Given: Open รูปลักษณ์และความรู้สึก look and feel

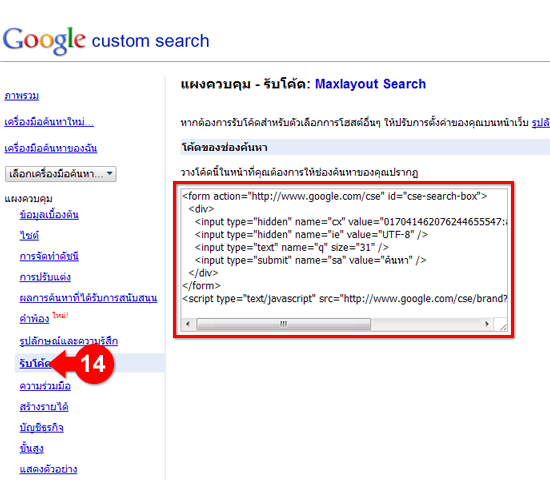Looking at the screenshot, I should point(69,341).
